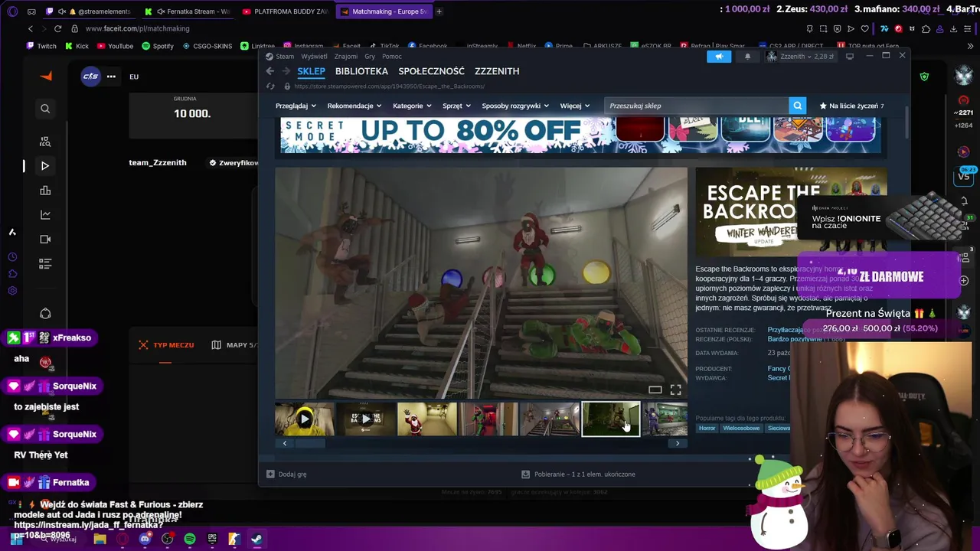Image resolution: width=980 pixels, height=551 pixels.
Task: Open FACEIT search magnifier in sidebar
Action: (x=45, y=109)
